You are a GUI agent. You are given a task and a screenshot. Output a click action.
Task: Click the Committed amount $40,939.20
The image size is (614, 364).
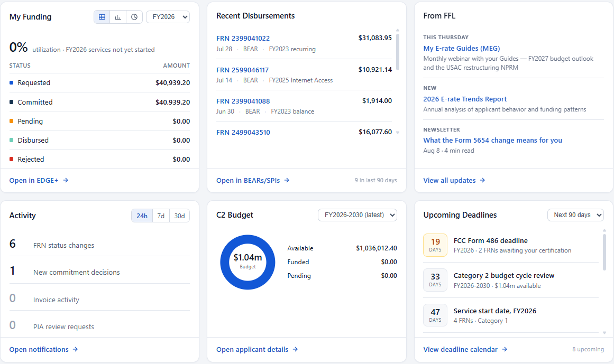pos(173,102)
